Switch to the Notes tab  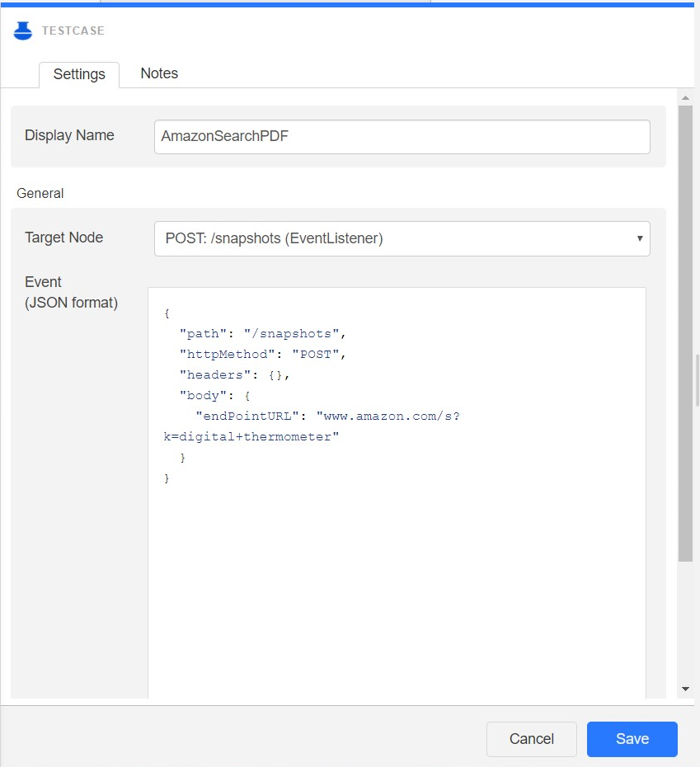click(159, 73)
